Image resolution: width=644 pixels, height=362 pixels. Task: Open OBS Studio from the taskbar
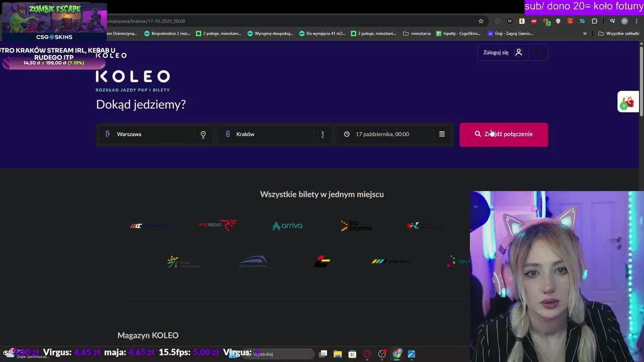coord(382,354)
